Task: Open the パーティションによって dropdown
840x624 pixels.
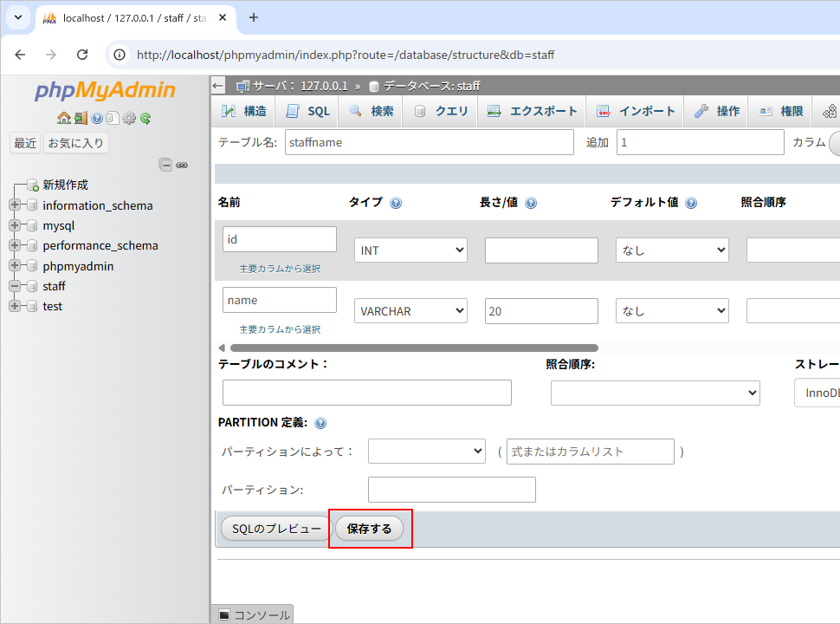Action: tap(426, 452)
